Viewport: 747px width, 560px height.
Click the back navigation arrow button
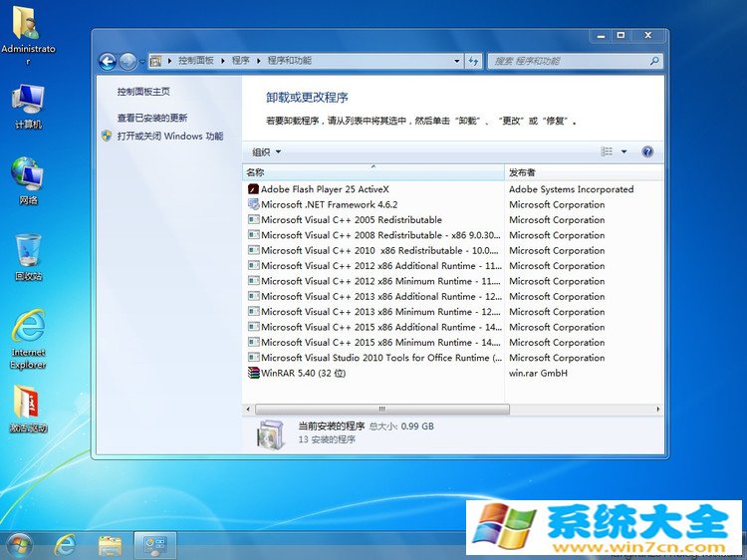pyautogui.click(x=108, y=62)
